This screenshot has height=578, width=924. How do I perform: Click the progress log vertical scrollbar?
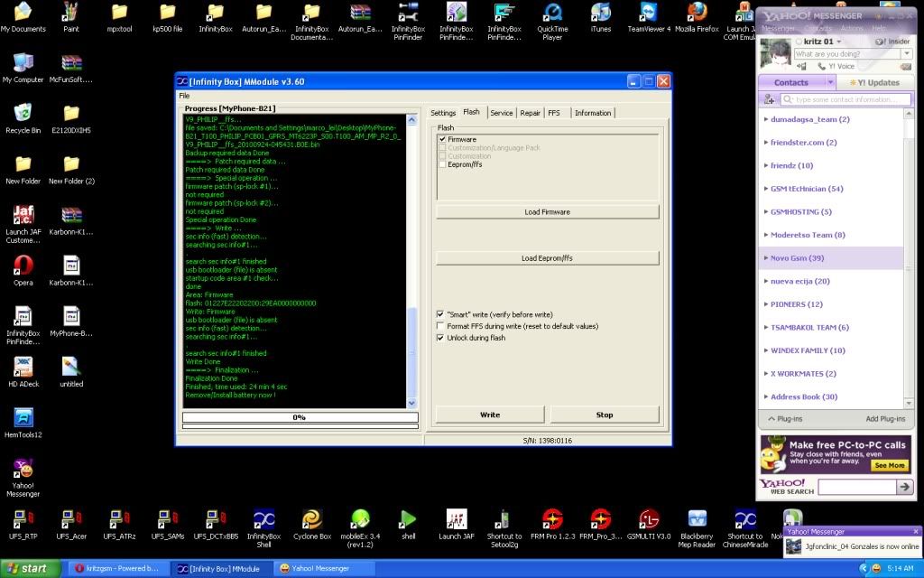411,261
